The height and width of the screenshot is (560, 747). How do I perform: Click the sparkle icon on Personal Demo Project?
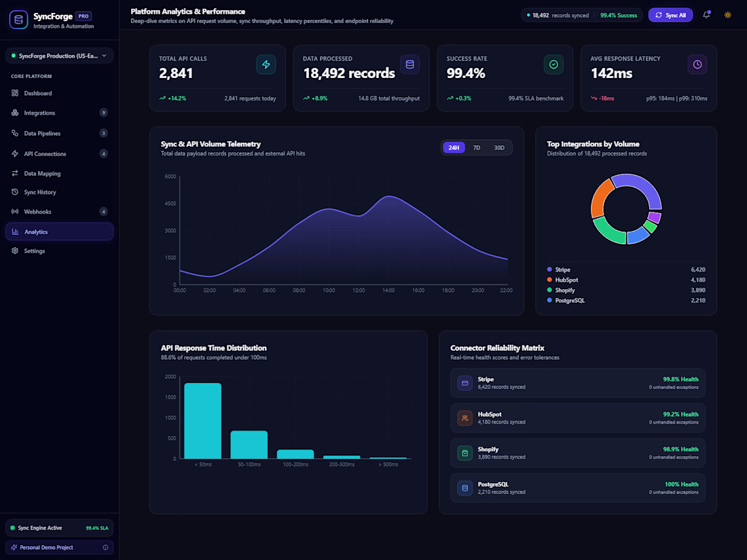coord(14,548)
